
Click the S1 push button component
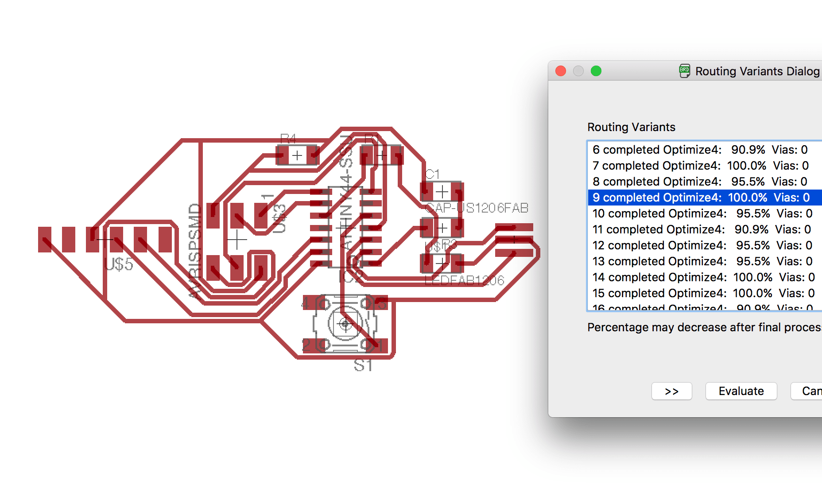pos(345,324)
